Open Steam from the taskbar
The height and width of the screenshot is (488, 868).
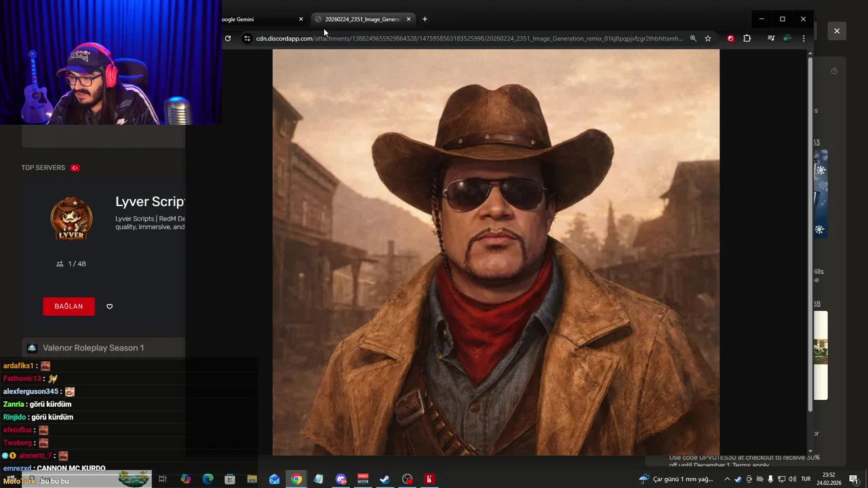(x=384, y=479)
